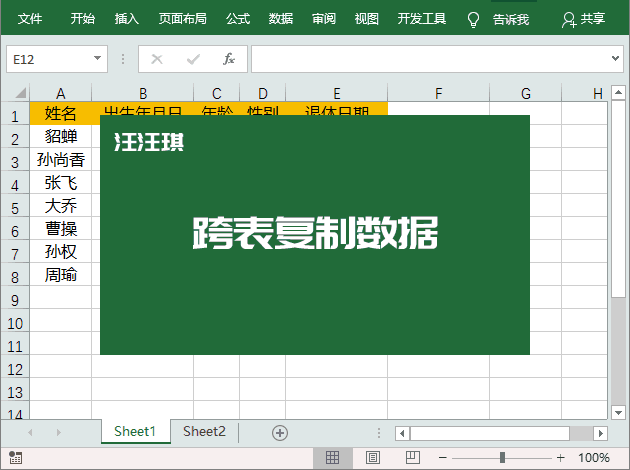
Task: Click the Select All corner triangle
Action: point(20,93)
